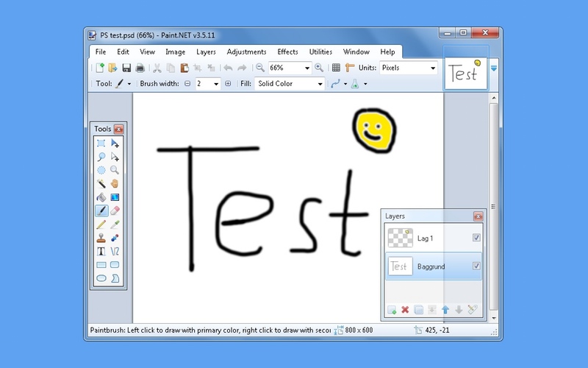Select the Paintbrush tool in Tools panel

[x=101, y=210]
